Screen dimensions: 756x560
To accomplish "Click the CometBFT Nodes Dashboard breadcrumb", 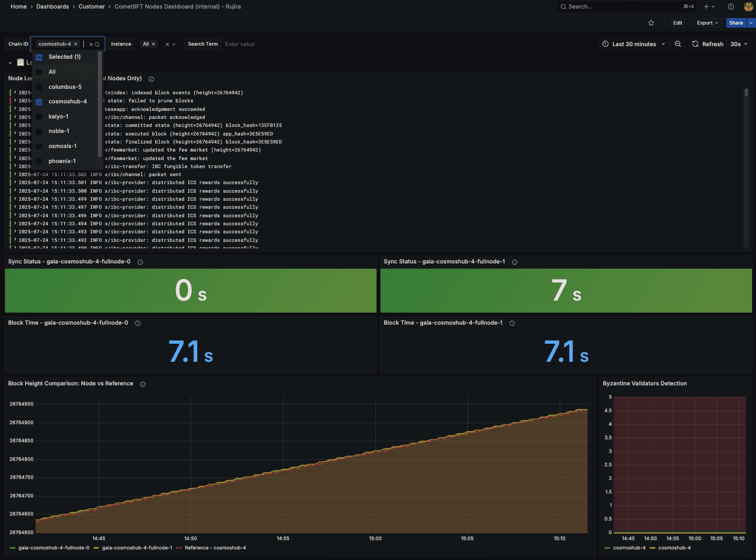I will click(178, 7).
